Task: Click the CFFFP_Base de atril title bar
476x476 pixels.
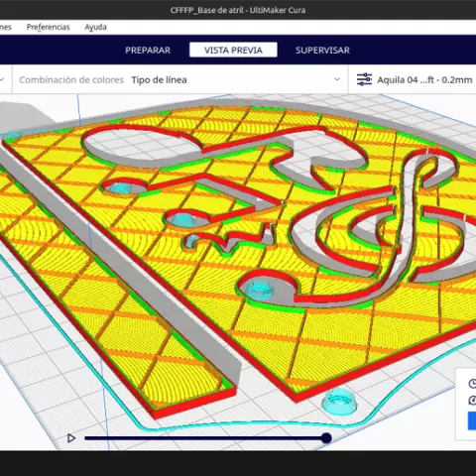Action: point(238,10)
